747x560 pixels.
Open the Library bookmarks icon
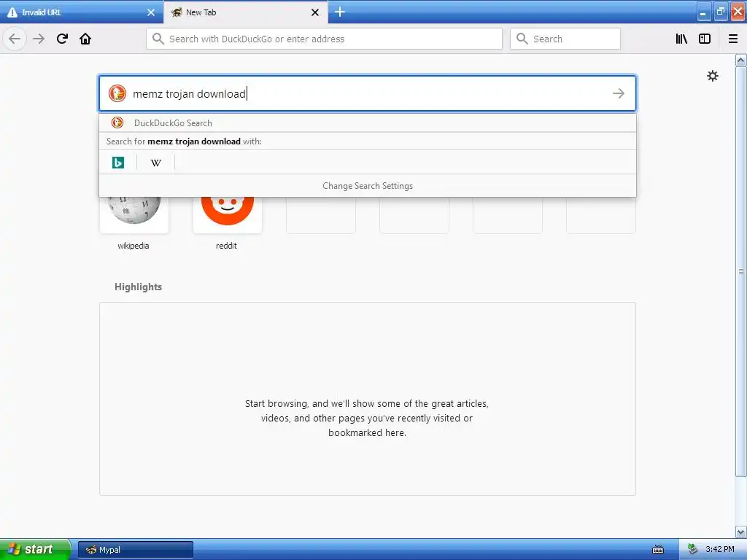(681, 39)
